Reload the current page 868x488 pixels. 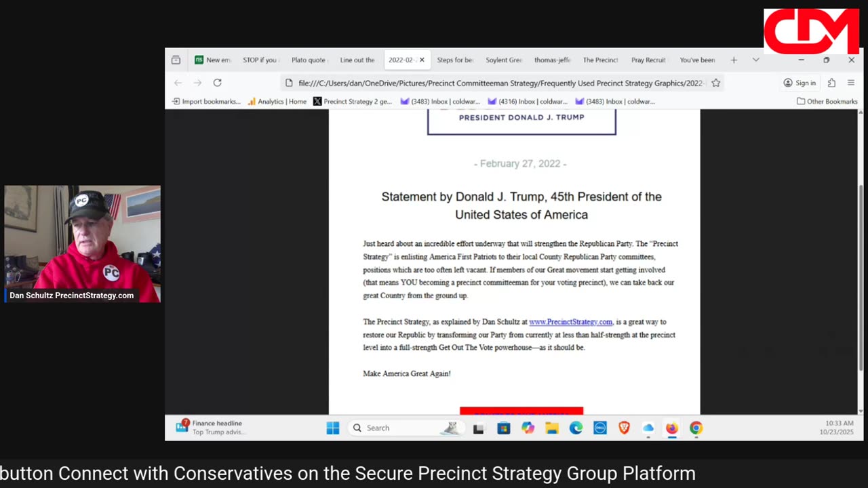click(217, 83)
